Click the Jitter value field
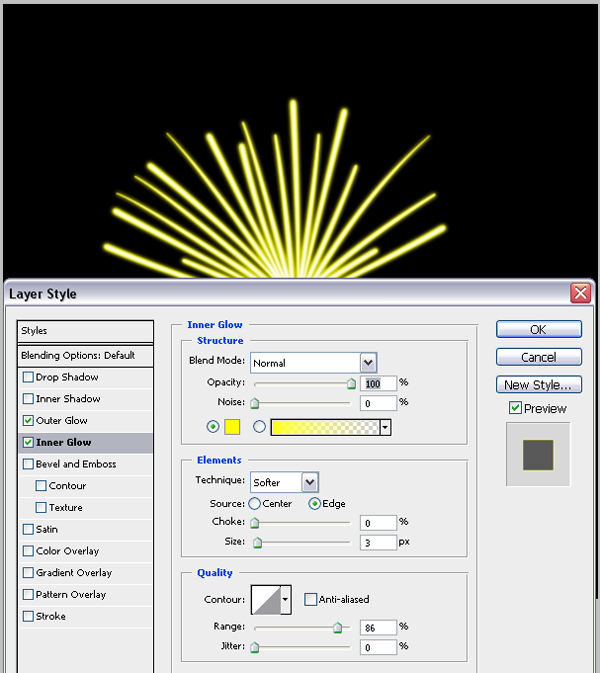The width and height of the screenshot is (600, 673). tap(378, 647)
